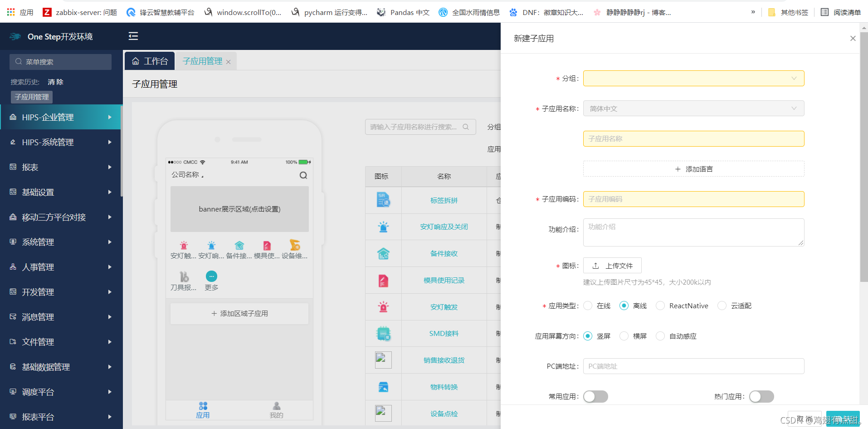Click the 上传文件 button
Viewport: 868px width, 429px height.
[x=612, y=266]
